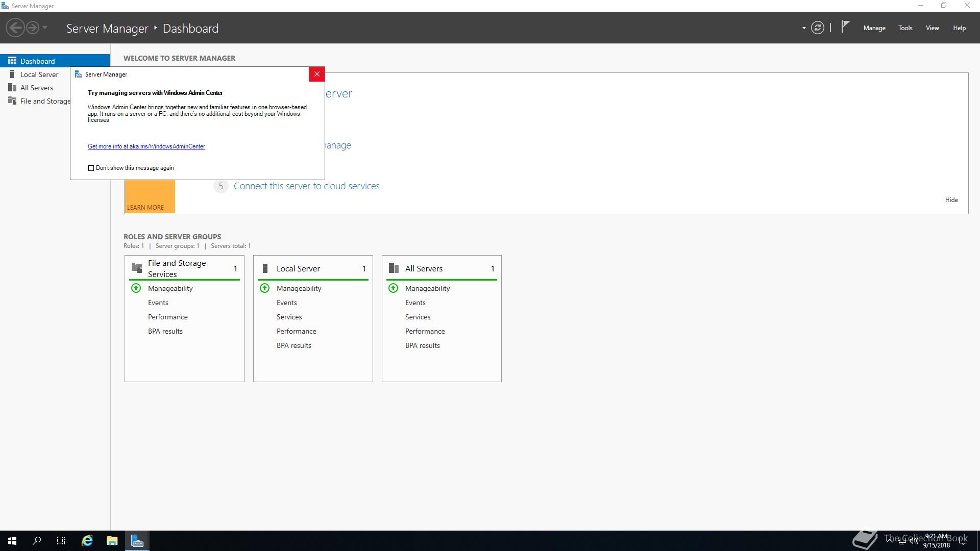Open Events in Local Server tile
Image resolution: width=980 pixels, height=551 pixels.
tap(287, 303)
